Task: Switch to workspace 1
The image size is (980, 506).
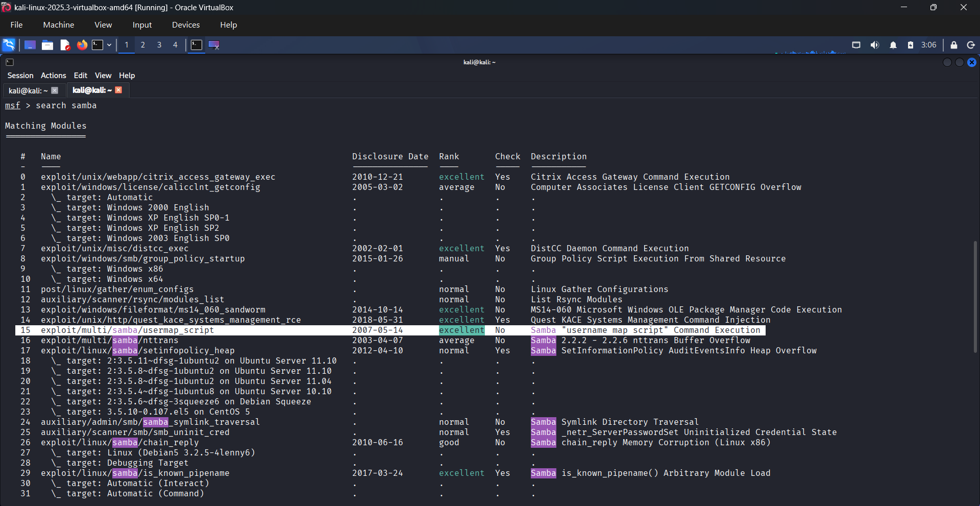Action: 127,45
